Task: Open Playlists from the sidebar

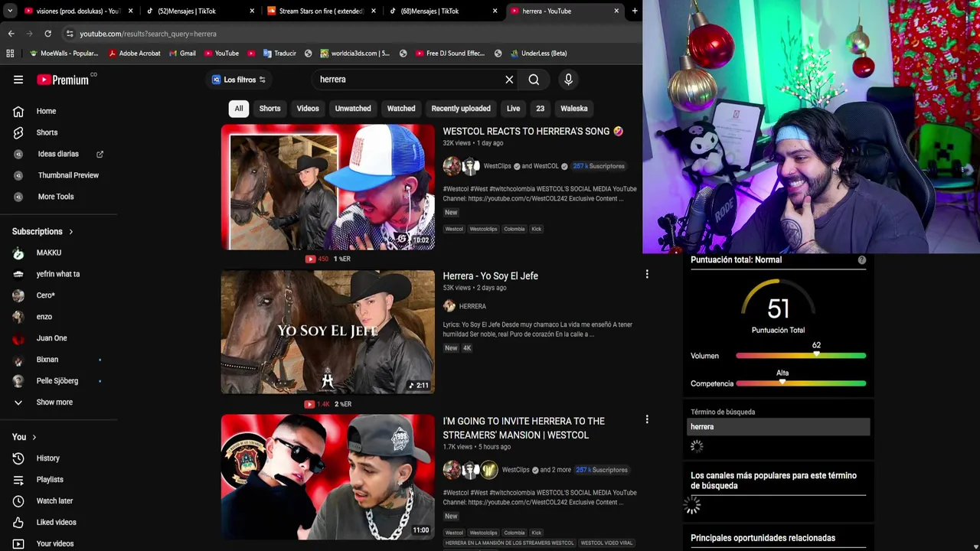Action: pyautogui.click(x=50, y=480)
